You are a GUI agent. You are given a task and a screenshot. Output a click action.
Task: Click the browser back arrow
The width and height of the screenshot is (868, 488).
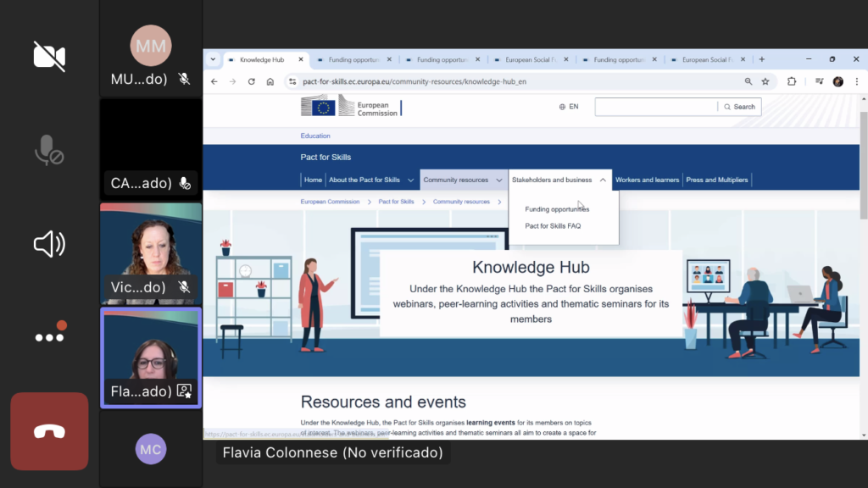click(214, 81)
